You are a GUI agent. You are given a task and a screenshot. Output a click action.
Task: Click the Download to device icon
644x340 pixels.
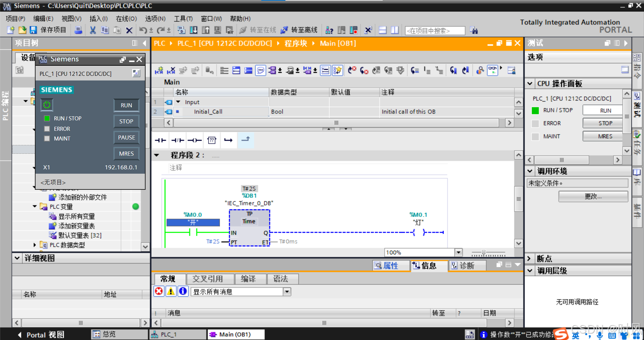tap(194, 30)
